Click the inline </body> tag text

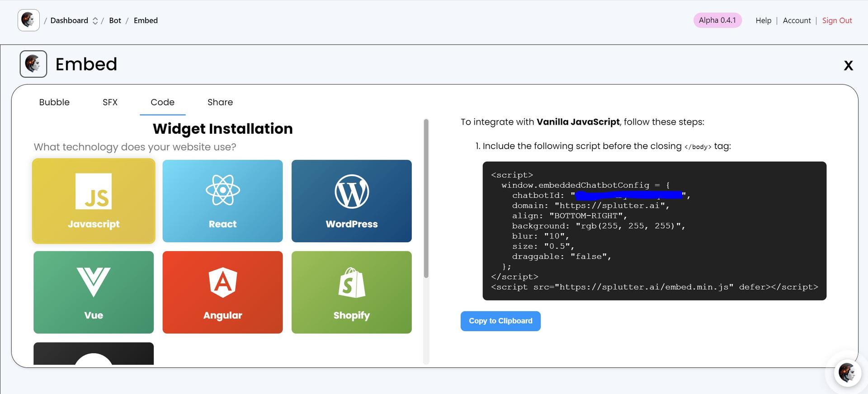tap(698, 147)
